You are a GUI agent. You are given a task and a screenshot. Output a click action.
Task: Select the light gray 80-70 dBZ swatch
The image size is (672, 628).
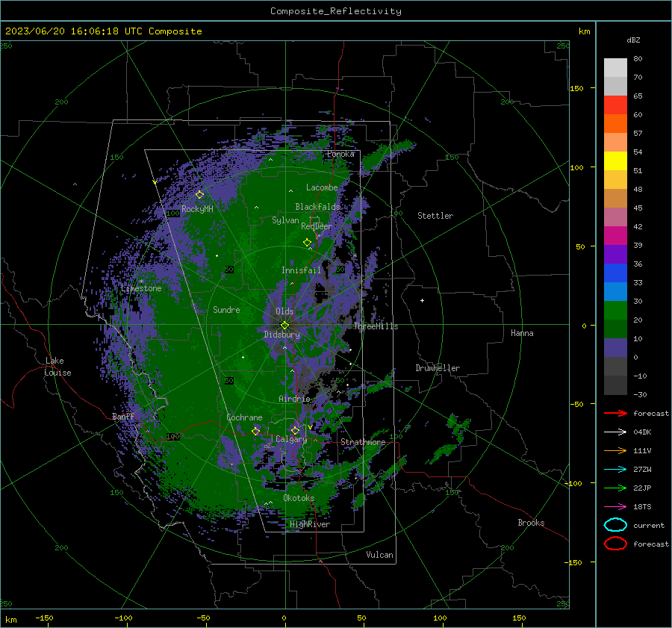615,67
